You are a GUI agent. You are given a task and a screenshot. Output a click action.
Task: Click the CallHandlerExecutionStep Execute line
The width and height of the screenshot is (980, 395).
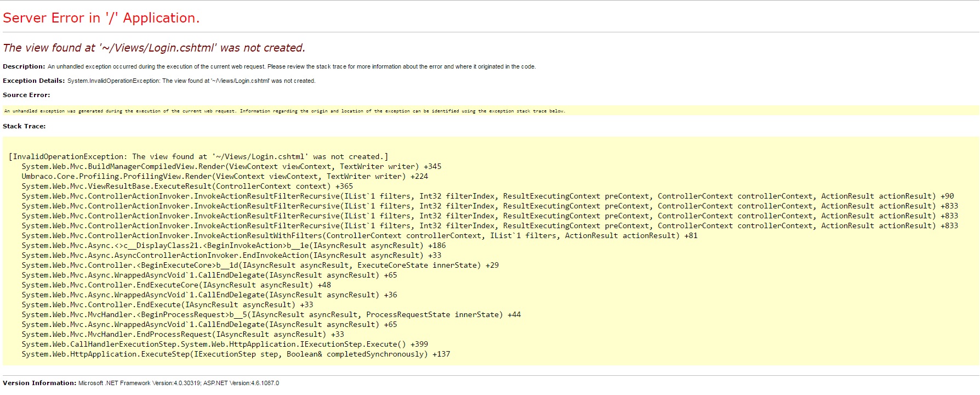point(225,345)
